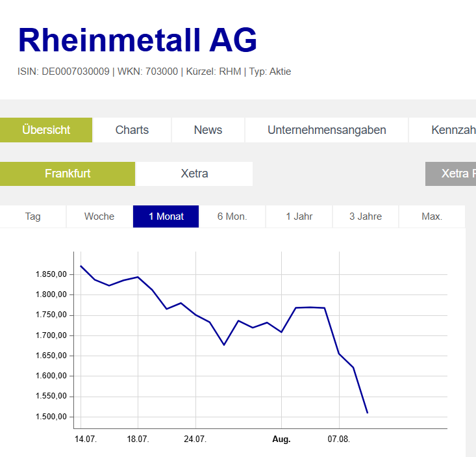Click the 18.07. date label

(x=138, y=439)
